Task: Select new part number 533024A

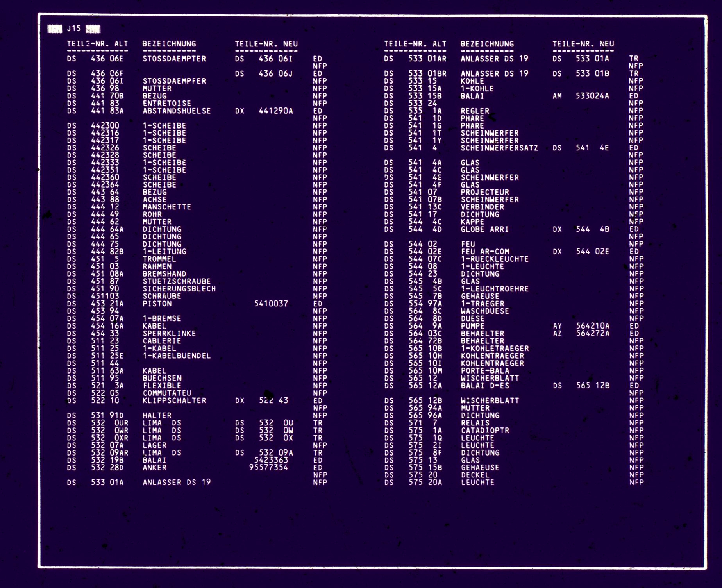Action: [x=592, y=96]
